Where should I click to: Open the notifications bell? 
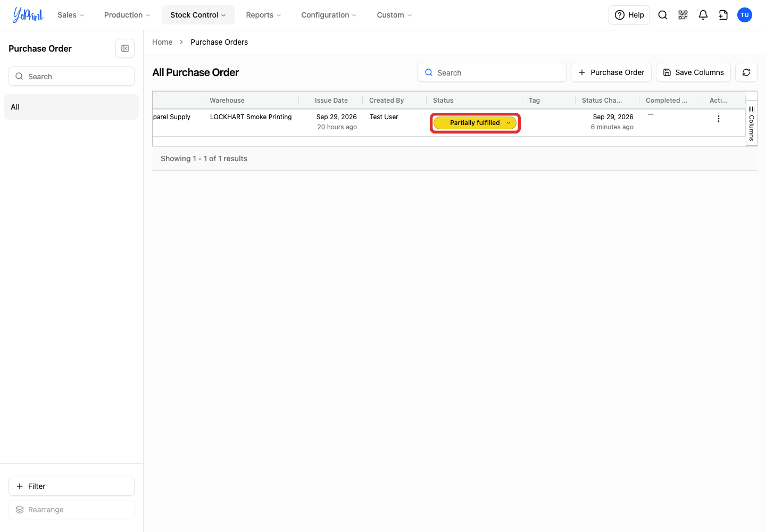point(703,15)
